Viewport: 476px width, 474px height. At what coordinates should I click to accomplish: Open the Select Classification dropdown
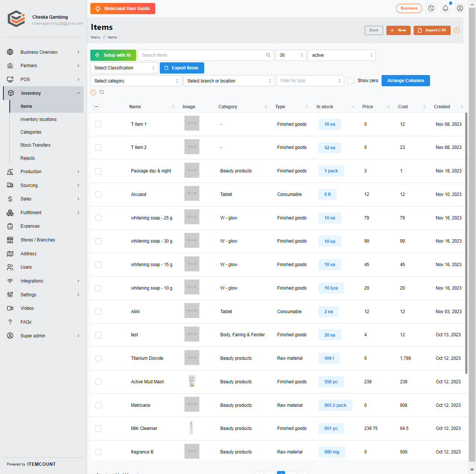[124, 68]
